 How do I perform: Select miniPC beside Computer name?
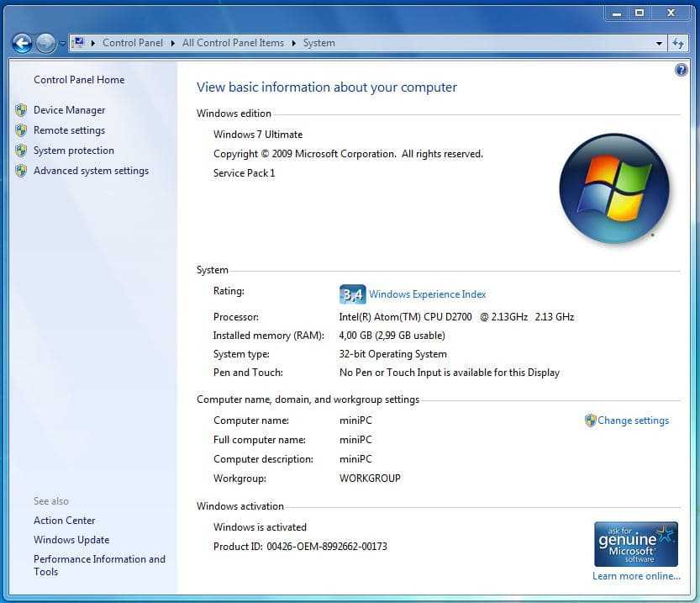(355, 421)
